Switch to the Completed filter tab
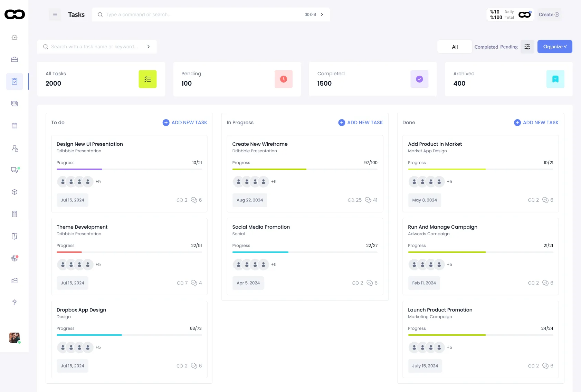Viewport: 581px width, 392px height. 486,47
